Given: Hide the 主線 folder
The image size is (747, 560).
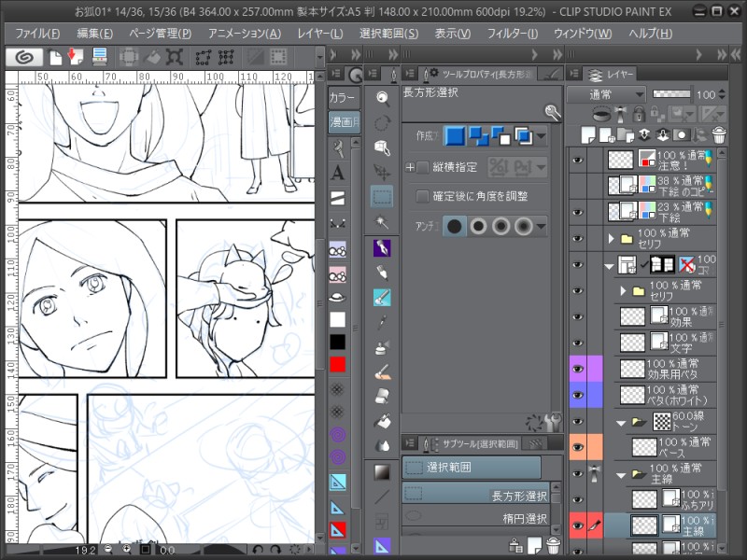Looking at the screenshot, I should point(578,473).
